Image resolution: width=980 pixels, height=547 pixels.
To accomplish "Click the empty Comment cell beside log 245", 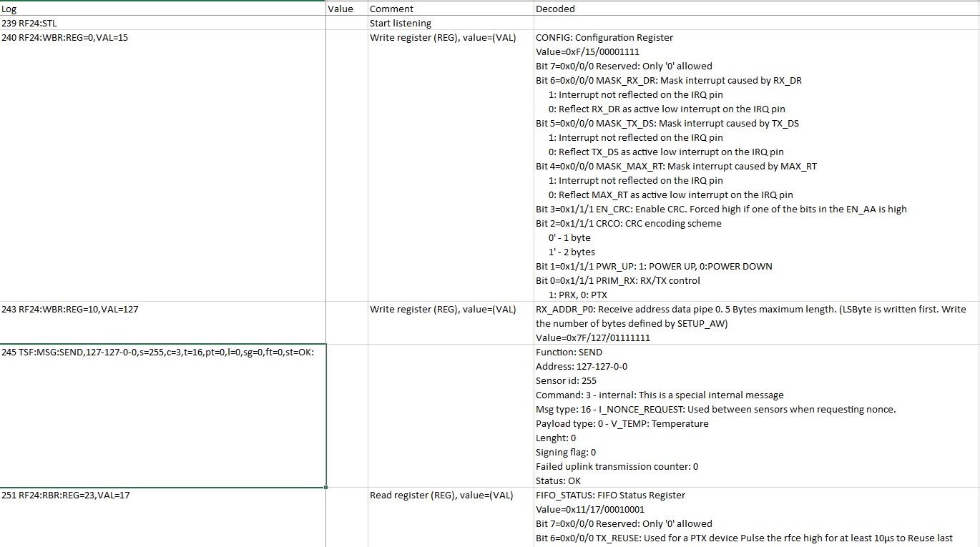I will (x=450, y=416).
